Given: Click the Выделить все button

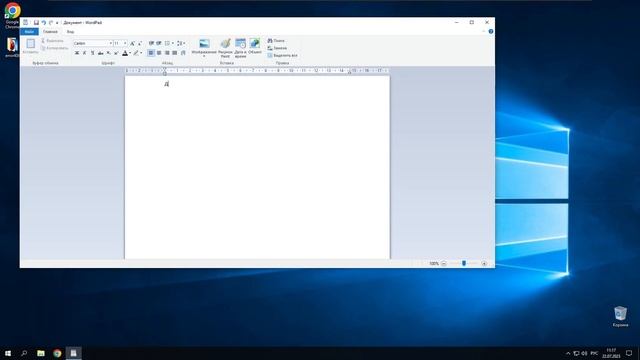Looking at the screenshot, I should (282, 56).
